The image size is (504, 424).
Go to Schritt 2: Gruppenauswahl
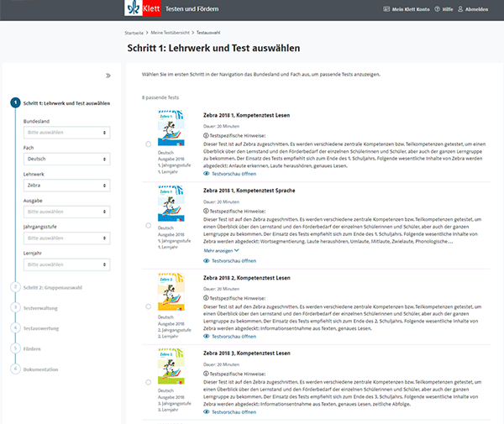pos(53,287)
